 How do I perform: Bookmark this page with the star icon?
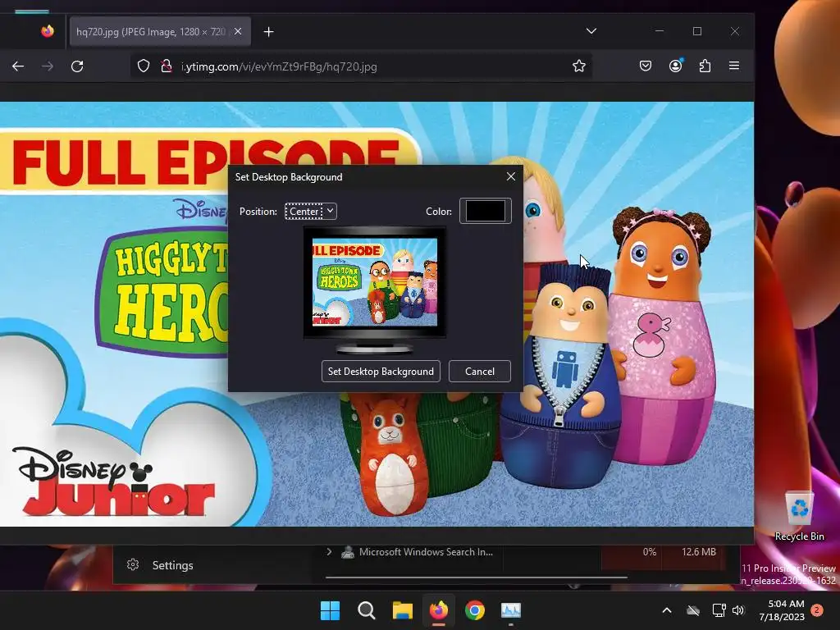(x=578, y=66)
